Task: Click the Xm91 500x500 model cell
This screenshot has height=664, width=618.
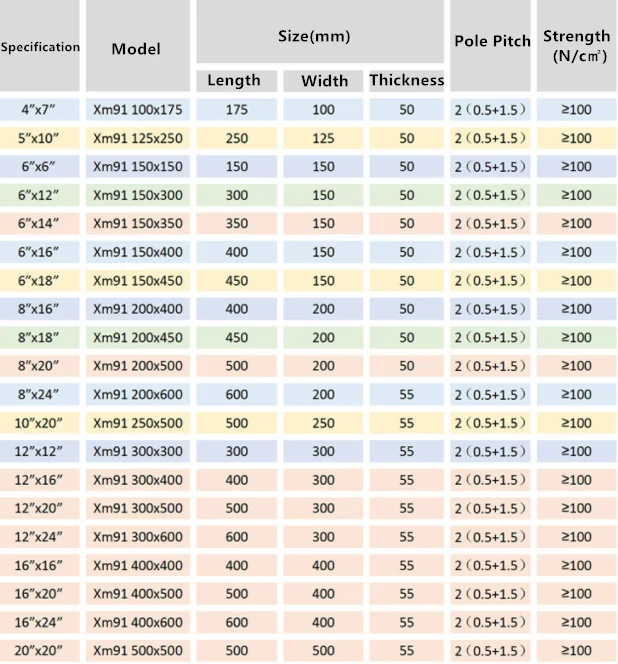Action: 137,651
